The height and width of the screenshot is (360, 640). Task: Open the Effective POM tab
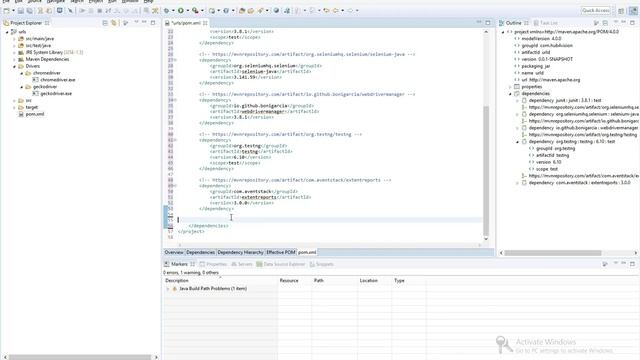point(281,252)
